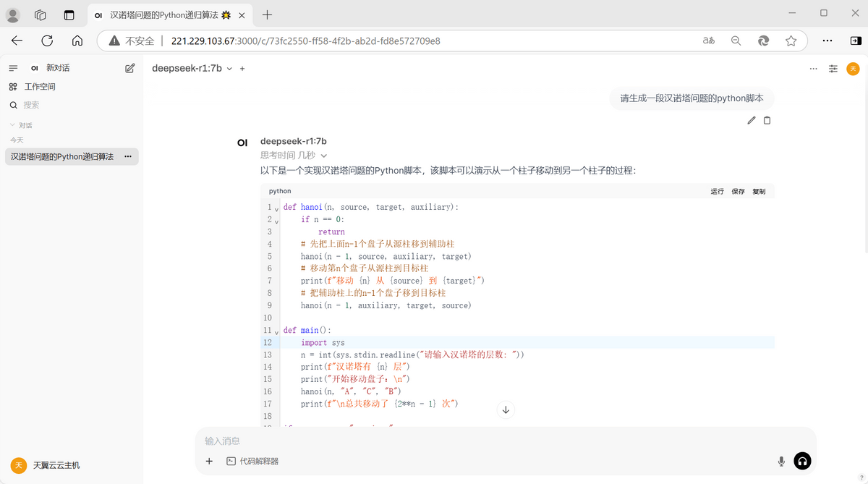Edit the user message with pencil icon

tap(752, 120)
